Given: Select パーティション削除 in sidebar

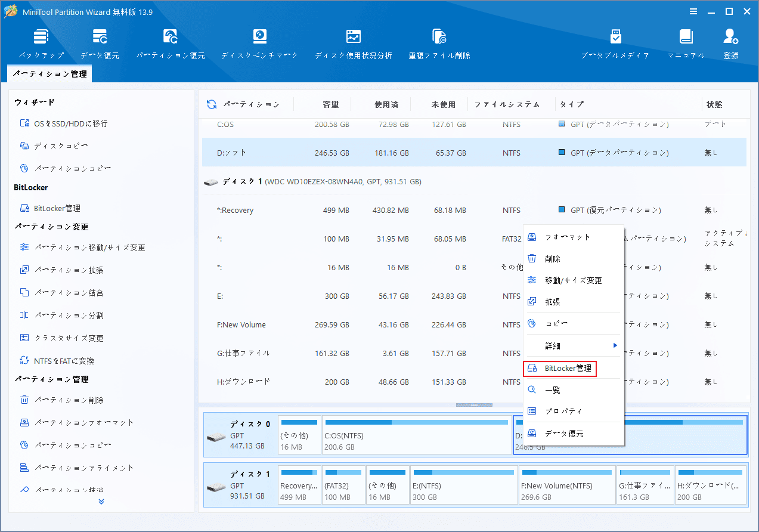Looking at the screenshot, I should (x=61, y=400).
